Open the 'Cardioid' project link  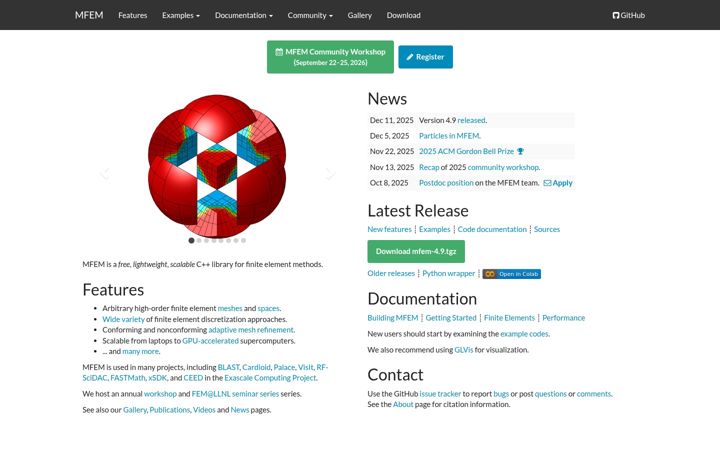point(256,367)
